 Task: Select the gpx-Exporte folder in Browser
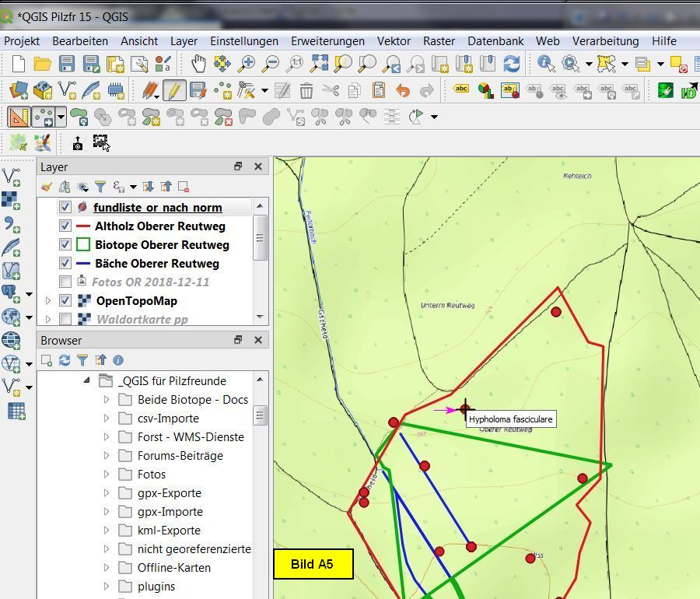169,493
